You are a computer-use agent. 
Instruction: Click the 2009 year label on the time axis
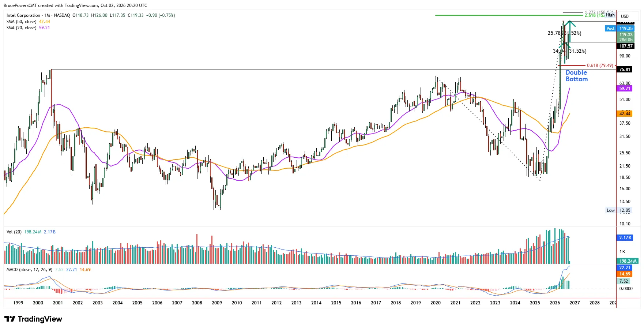(x=217, y=303)
